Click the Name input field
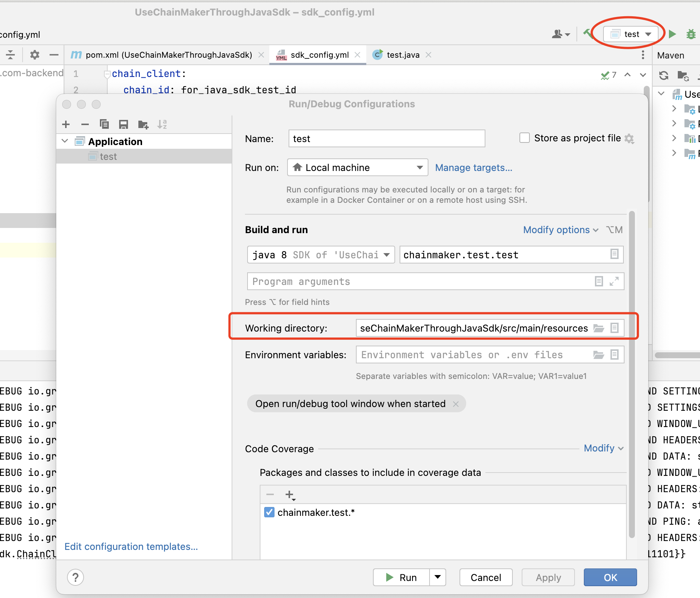700x598 pixels. 387,139
